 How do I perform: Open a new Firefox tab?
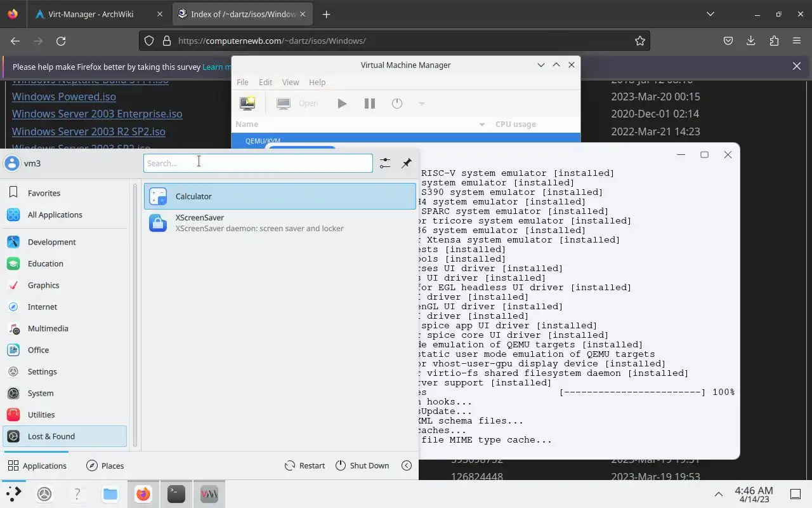326,14
